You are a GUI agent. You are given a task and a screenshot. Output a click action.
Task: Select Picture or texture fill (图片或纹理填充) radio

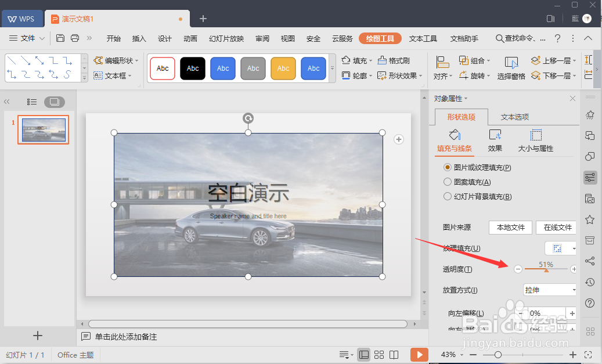coord(447,167)
